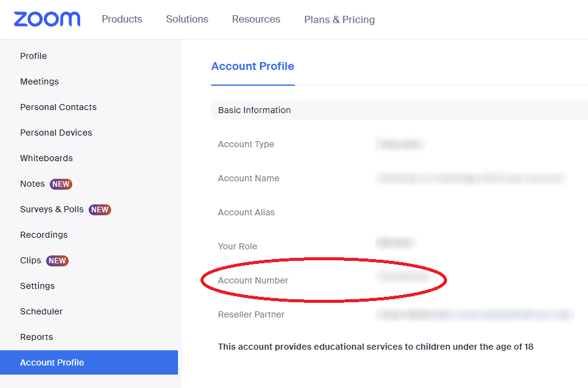Open the Solutions menu
The height and width of the screenshot is (388, 588).
click(x=187, y=19)
